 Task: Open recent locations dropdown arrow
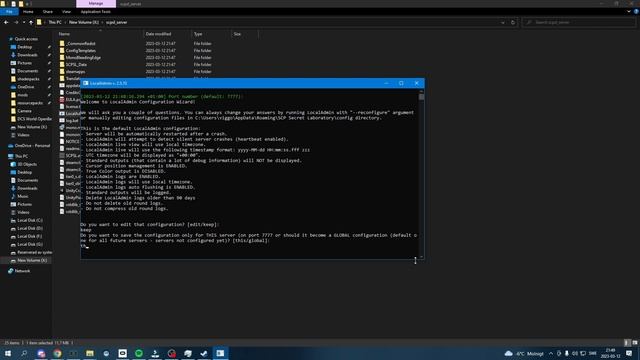click(x=24, y=22)
